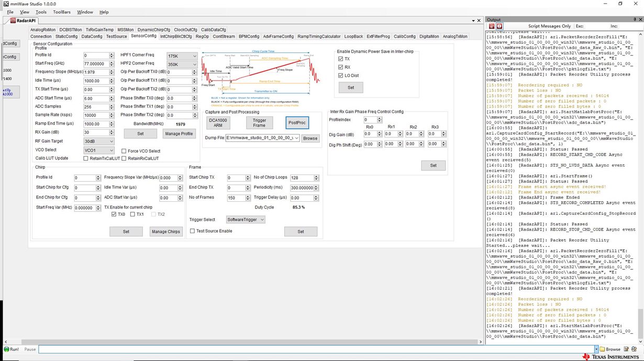Click the Trigger Frame button
The height and width of the screenshot is (361, 644).
pos(259,123)
